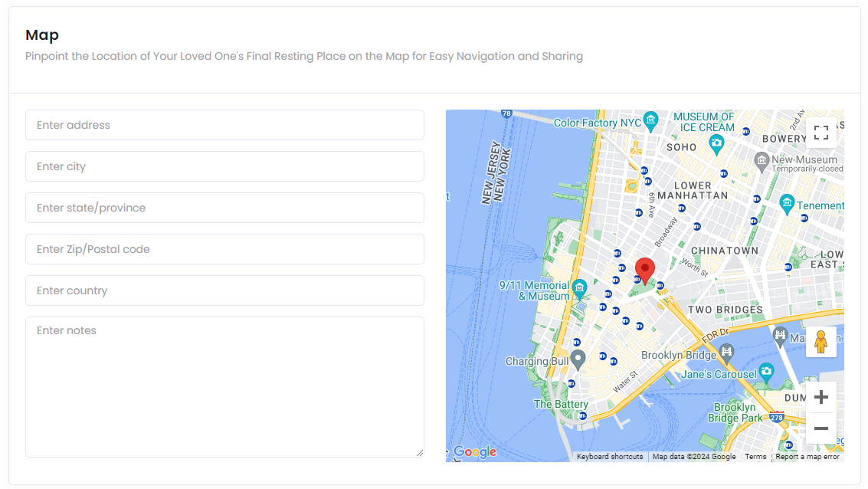Click the Worth St road label
868x489 pixels.
(x=694, y=267)
